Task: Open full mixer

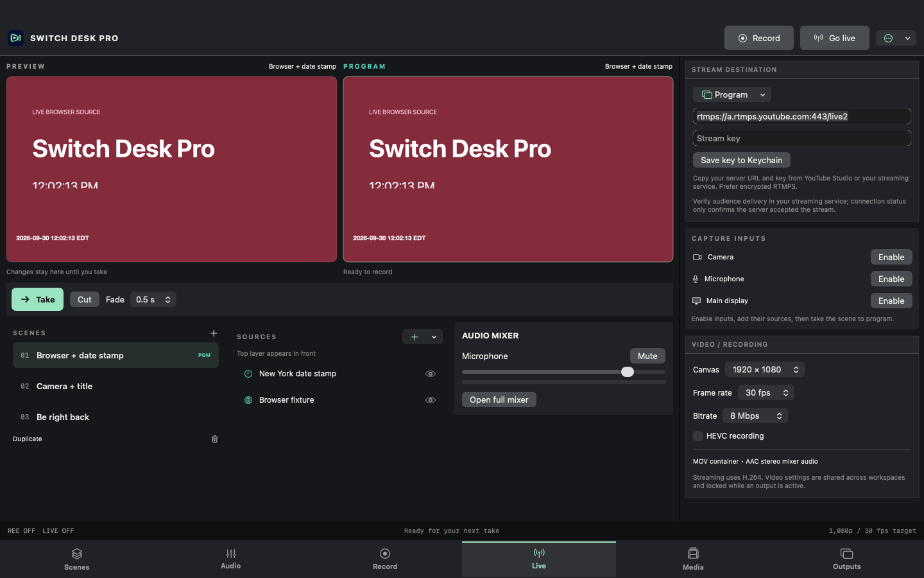Action: pyautogui.click(x=499, y=399)
